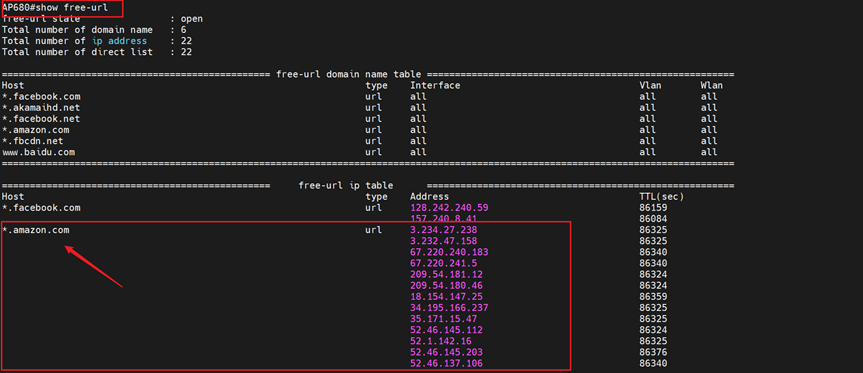Select IP address 52.46.145.203
Screen dimensions: 863x373
(x=446, y=352)
